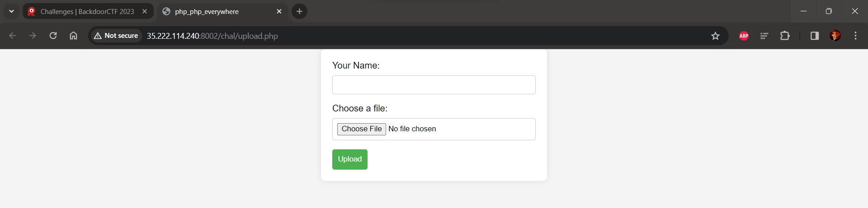Open the user profile avatar
This screenshot has height=208, width=868.
tap(835, 36)
